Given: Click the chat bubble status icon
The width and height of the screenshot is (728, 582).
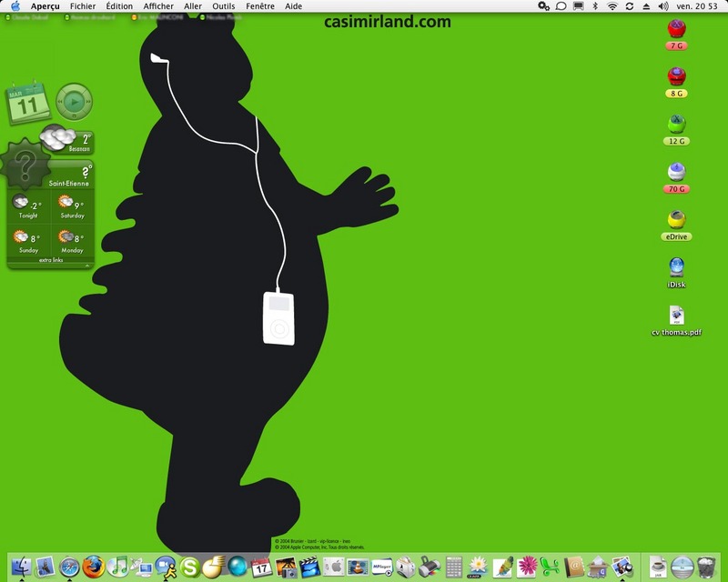Looking at the screenshot, I should [561, 6].
